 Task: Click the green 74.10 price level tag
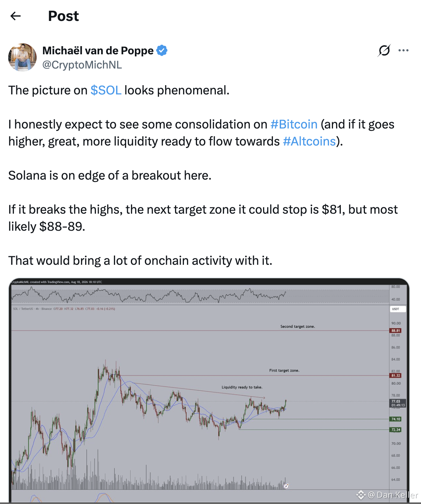(395, 419)
